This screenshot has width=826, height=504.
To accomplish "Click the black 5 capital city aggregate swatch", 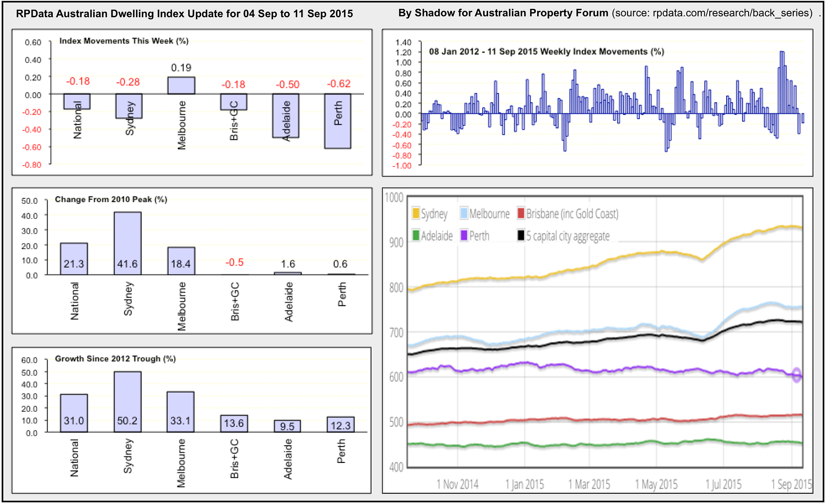I will [x=521, y=236].
